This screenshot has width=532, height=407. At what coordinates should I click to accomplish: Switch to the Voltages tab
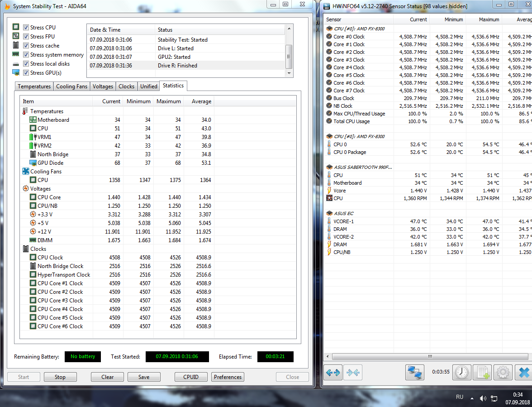click(103, 86)
